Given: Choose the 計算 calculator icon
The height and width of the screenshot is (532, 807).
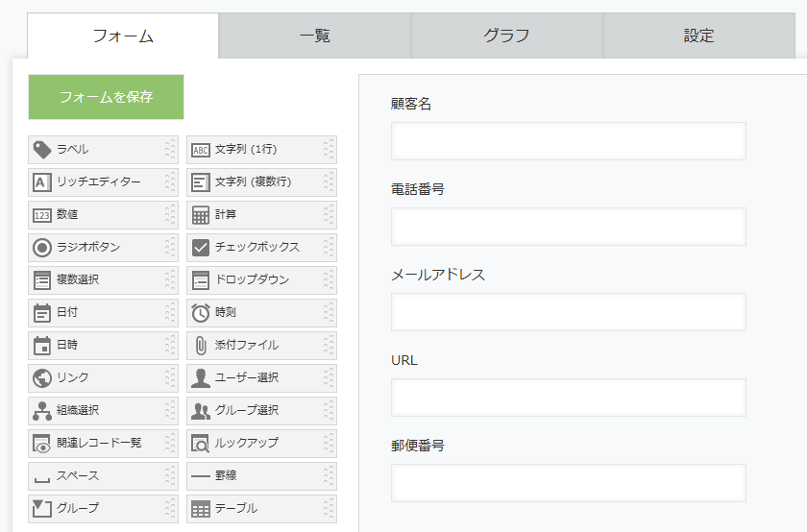Looking at the screenshot, I should click(x=201, y=215).
